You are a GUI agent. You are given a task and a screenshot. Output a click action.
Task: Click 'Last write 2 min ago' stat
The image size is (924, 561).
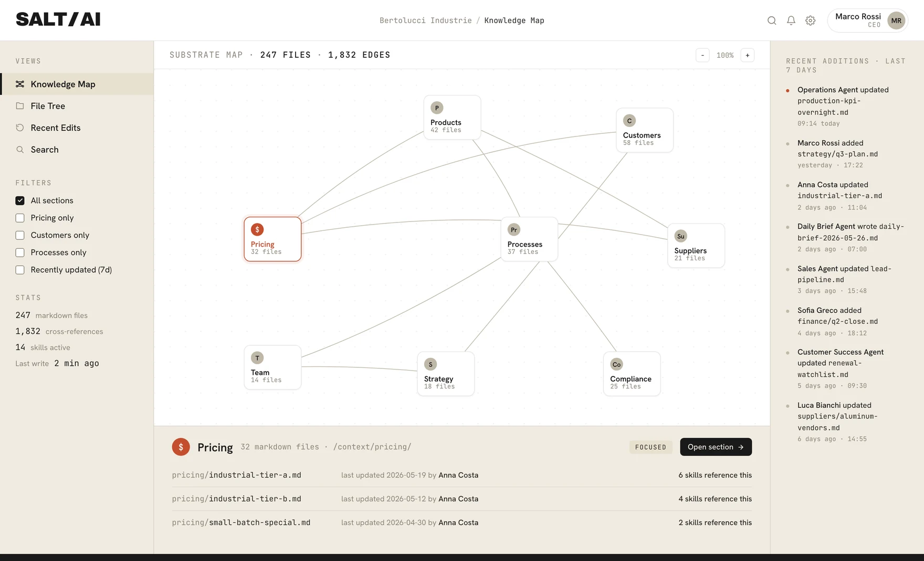click(x=57, y=363)
